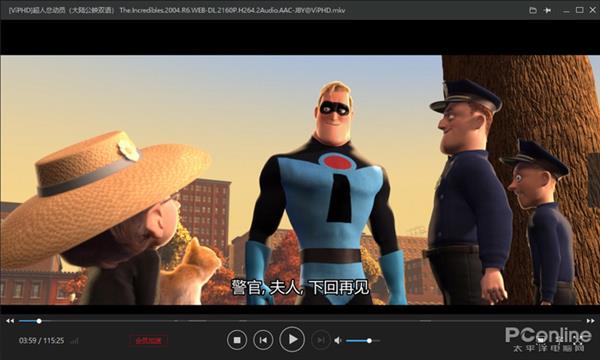Play the paused video
The height and width of the screenshot is (360, 600).
292,339
